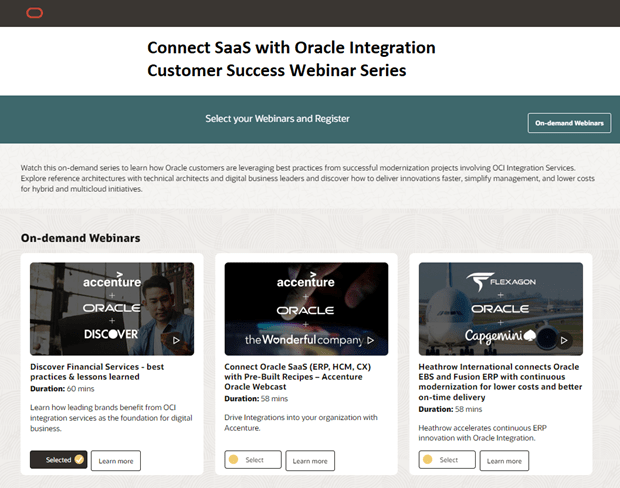This screenshot has width=620, height=488.
Task: Click the checkmark icon on Selected button
Action: (x=79, y=460)
